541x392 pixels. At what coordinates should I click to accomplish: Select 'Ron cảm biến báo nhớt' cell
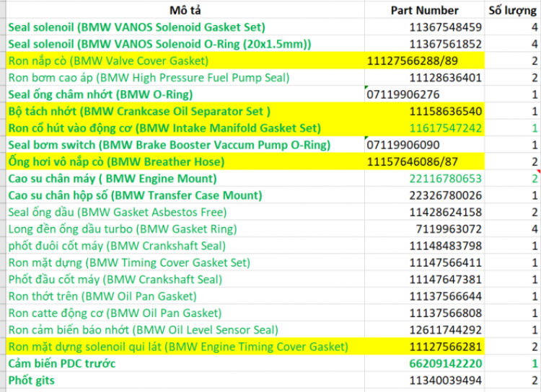pyautogui.click(x=185, y=330)
